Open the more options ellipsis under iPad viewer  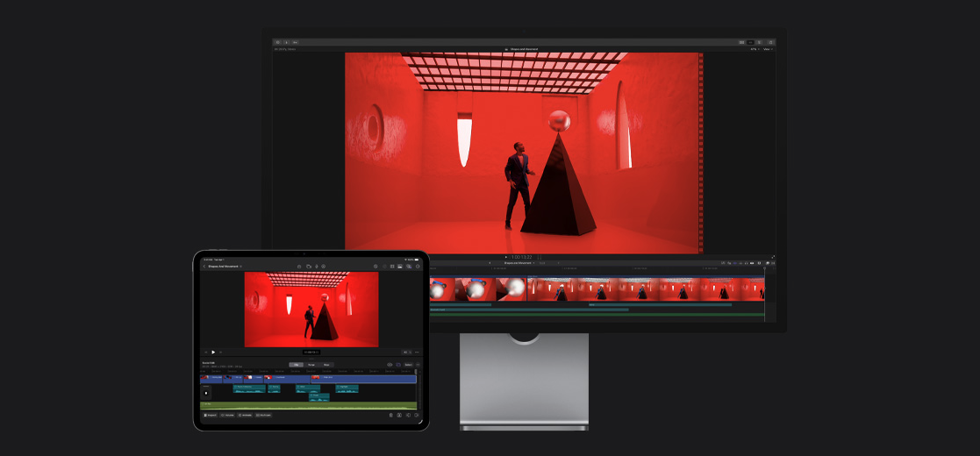[417, 352]
